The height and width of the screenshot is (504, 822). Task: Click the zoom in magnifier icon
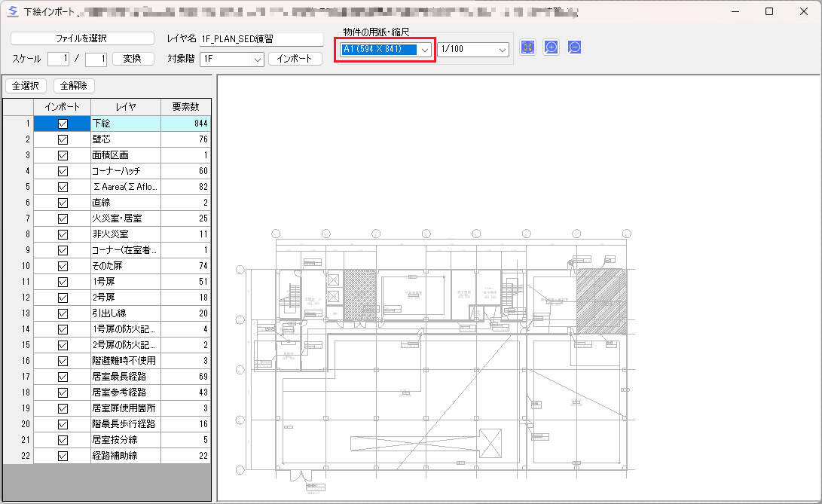pyautogui.click(x=551, y=47)
